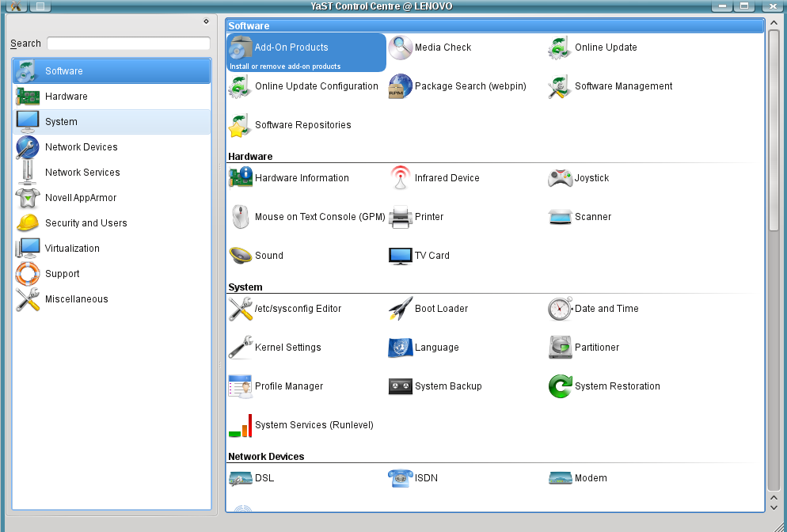Screen dimensions: 787x532
Task: Open Network Services category in sidebar
Action: 112,172
